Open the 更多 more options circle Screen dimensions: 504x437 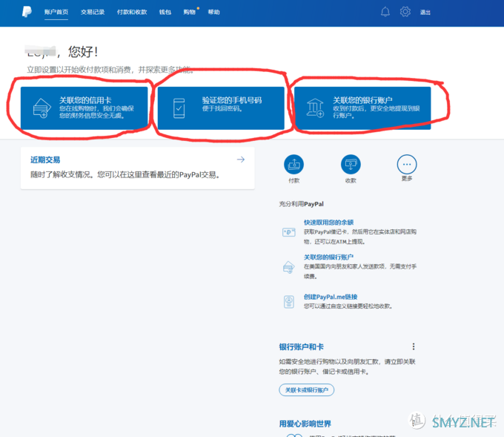[x=407, y=165]
